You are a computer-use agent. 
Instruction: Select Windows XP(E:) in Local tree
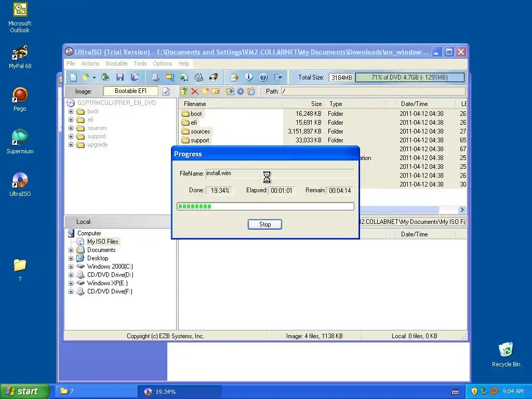(x=107, y=283)
